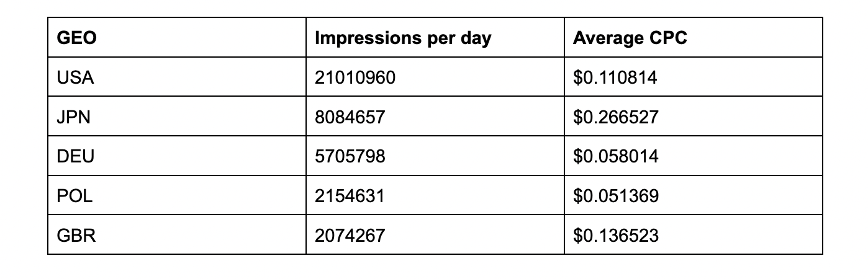Click the Impressions per day header
The image size is (868, 279).
[x=403, y=38]
